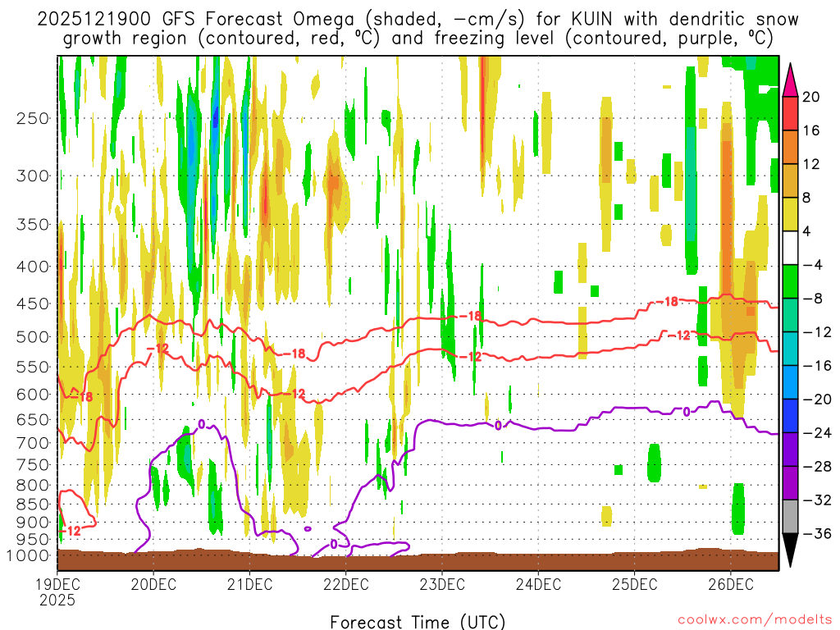Click the colorbar value label 20

click(811, 97)
